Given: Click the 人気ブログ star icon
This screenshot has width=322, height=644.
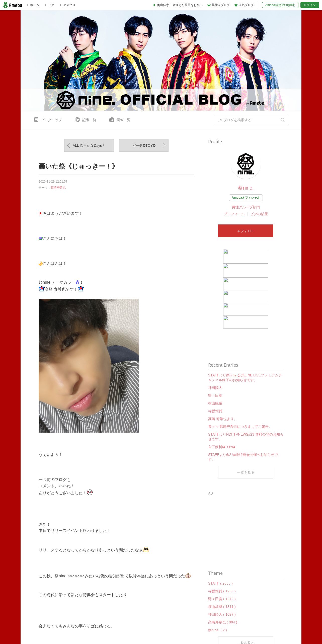Looking at the screenshot, I should pos(236,5).
